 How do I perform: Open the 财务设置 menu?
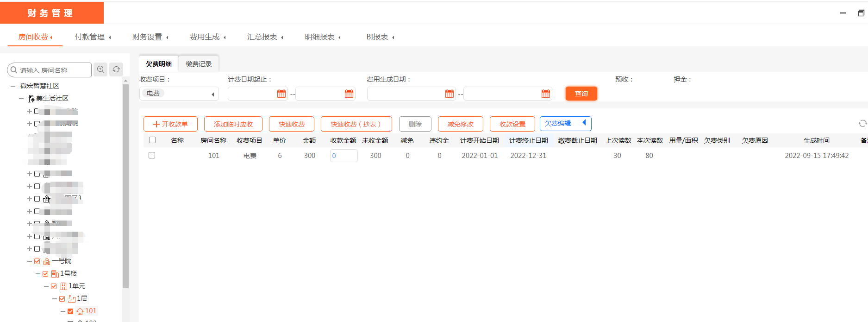pyautogui.click(x=150, y=37)
